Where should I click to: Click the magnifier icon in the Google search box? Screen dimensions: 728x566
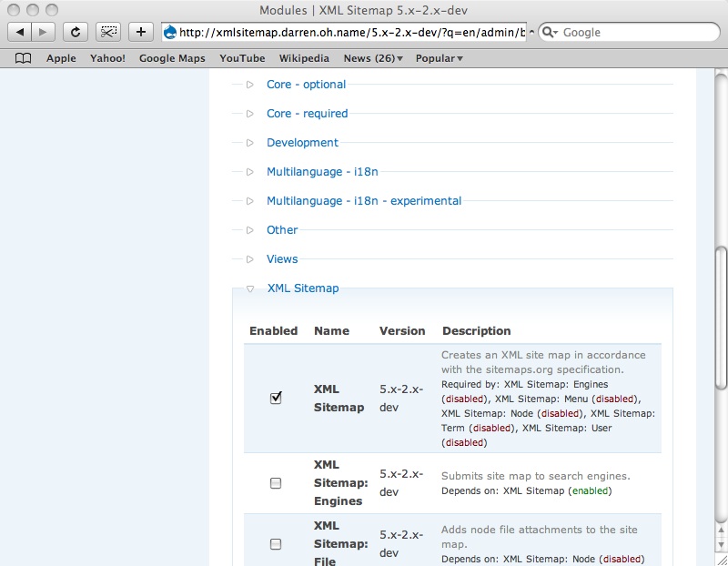click(x=550, y=32)
